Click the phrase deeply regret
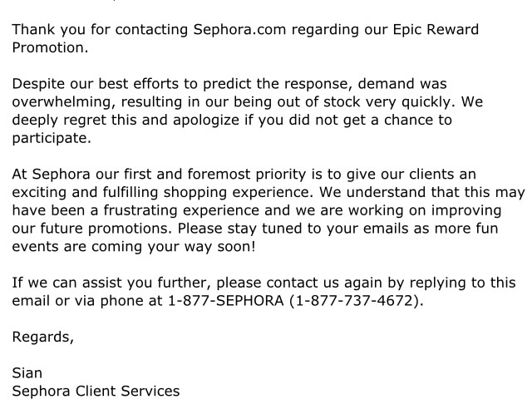 [x=59, y=121]
